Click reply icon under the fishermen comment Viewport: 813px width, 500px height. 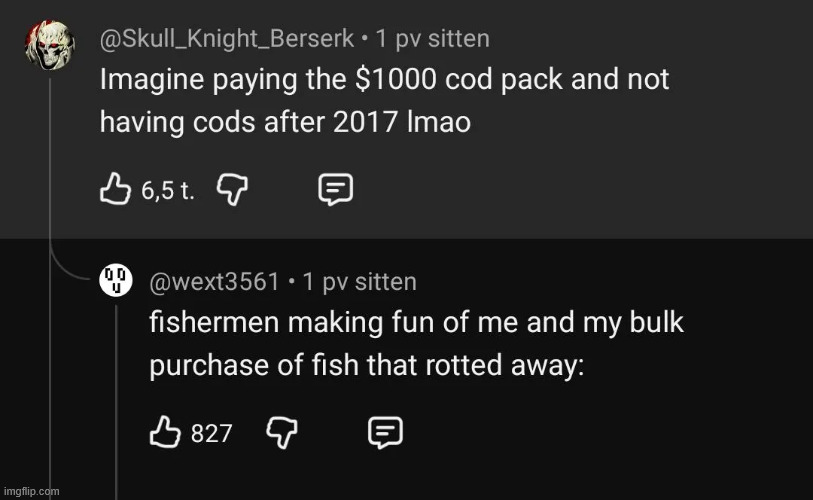385,432
